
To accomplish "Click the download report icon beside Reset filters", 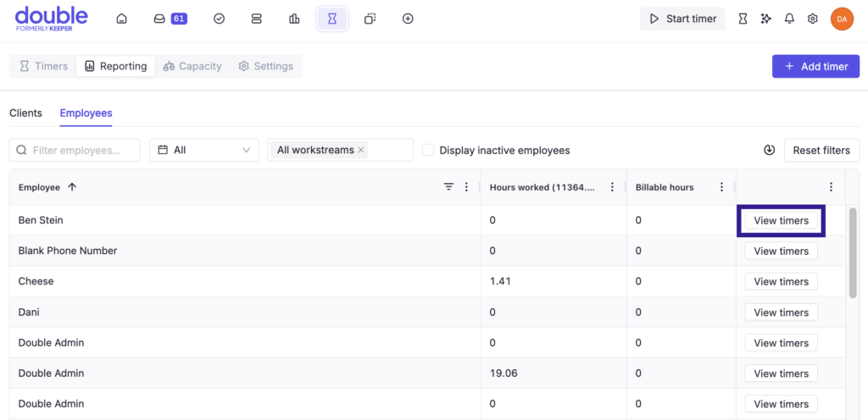I will 769,150.
